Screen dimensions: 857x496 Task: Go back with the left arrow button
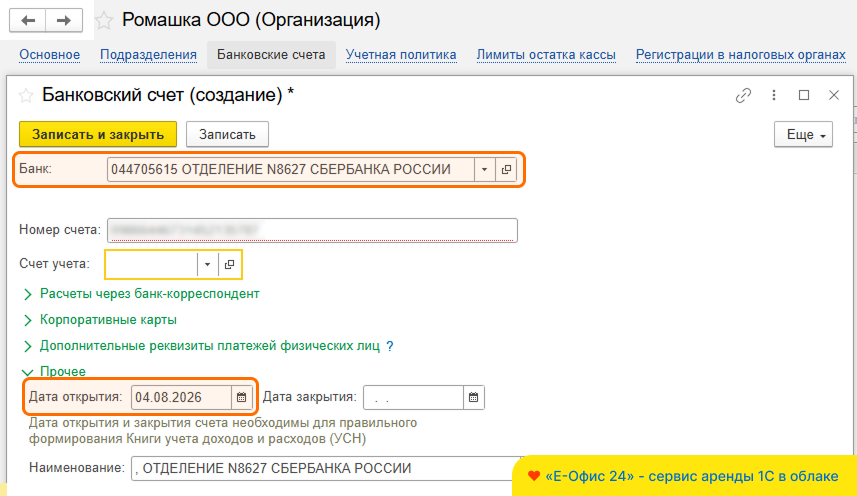point(28,20)
